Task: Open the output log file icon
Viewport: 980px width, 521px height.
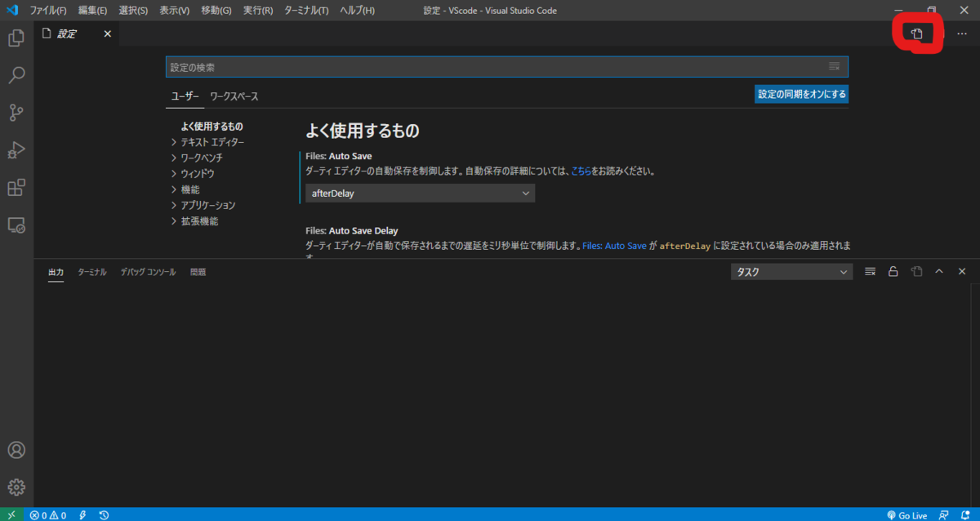Action: [916, 271]
